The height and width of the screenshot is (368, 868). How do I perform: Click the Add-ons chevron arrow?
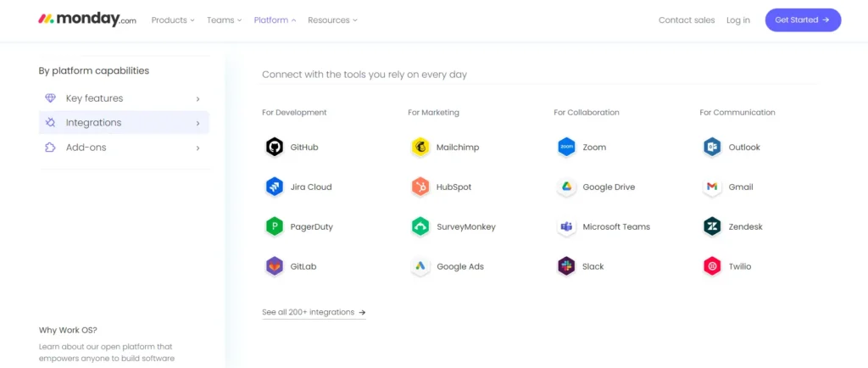click(x=198, y=148)
